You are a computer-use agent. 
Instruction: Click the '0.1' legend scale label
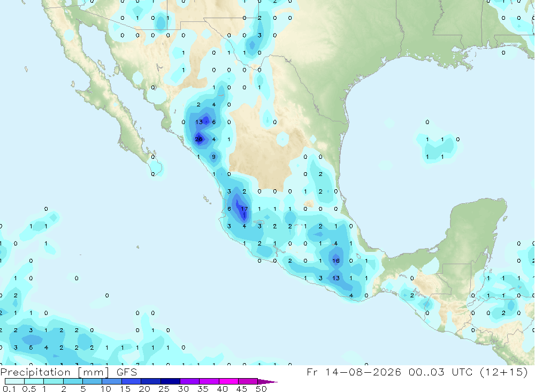[x=9, y=389]
